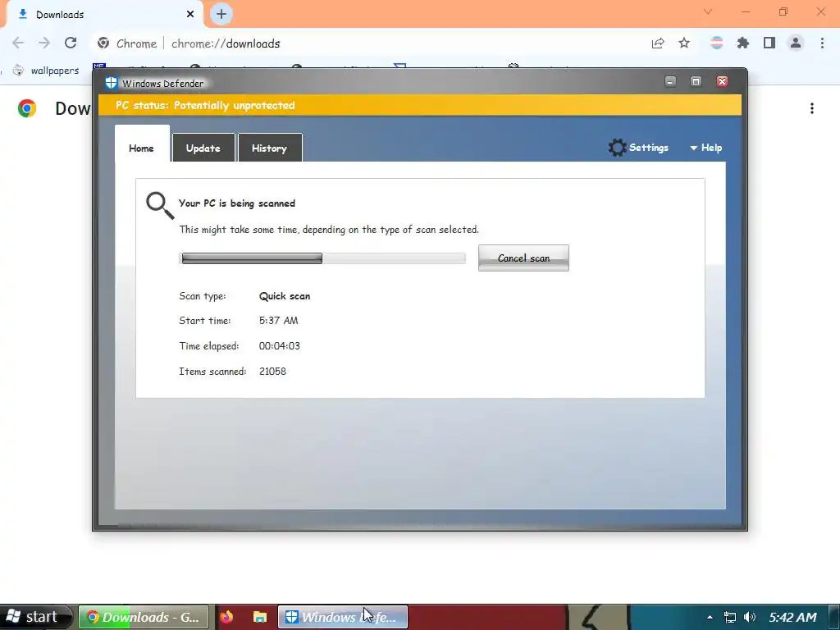Click the Chrome address bar URL
The height and width of the screenshot is (630, 840).
click(226, 43)
